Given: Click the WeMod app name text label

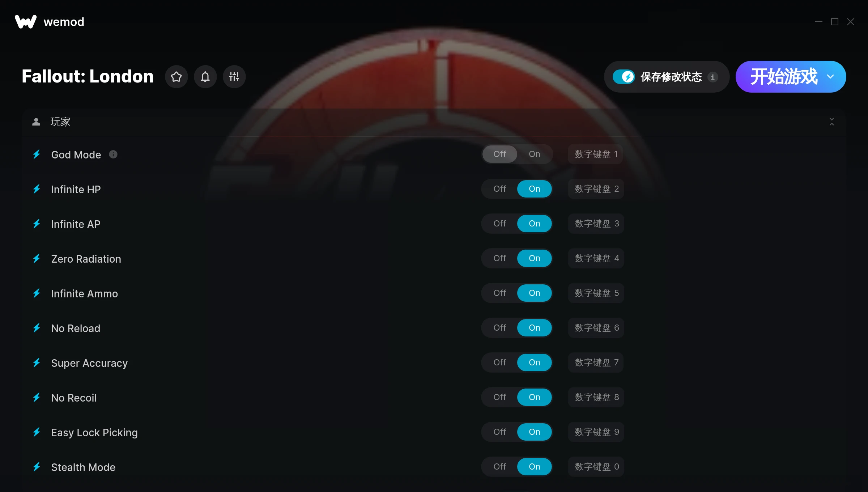Looking at the screenshot, I should 64,21.
